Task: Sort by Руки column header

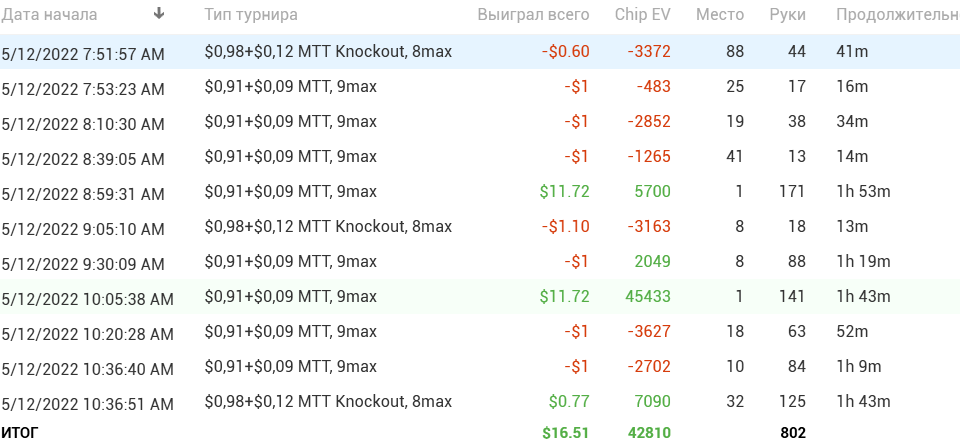Action: pyautogui.click(x=787, y=15)
